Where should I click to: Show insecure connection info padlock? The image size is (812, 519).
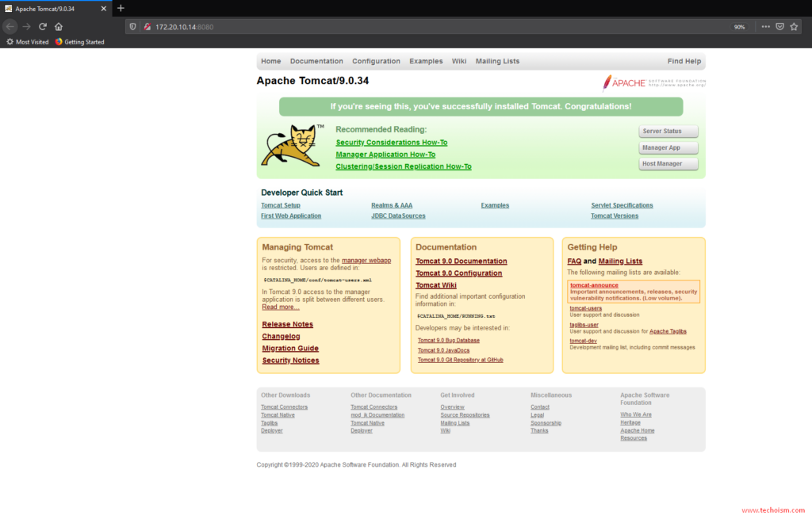pyautogui.click(x=147, y=27)
